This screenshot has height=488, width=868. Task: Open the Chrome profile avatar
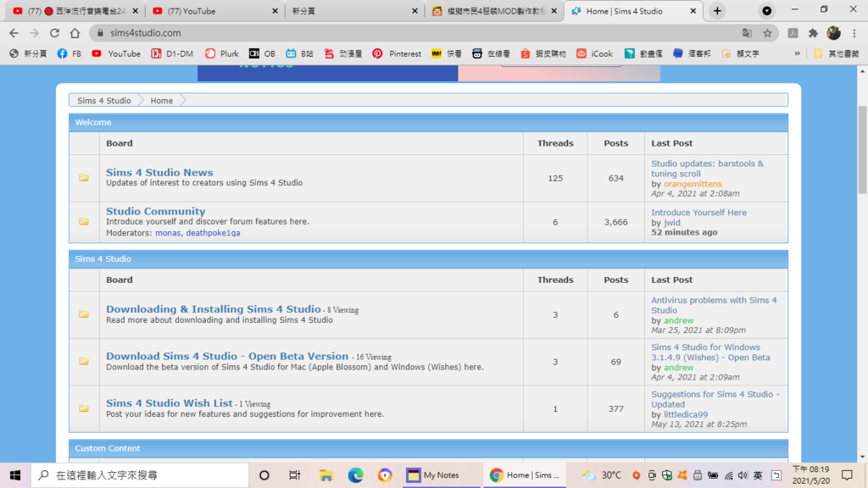coord(834,33)
